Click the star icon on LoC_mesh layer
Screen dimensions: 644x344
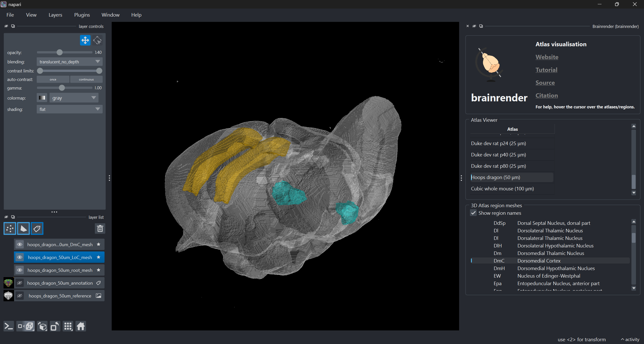(99, 257)
